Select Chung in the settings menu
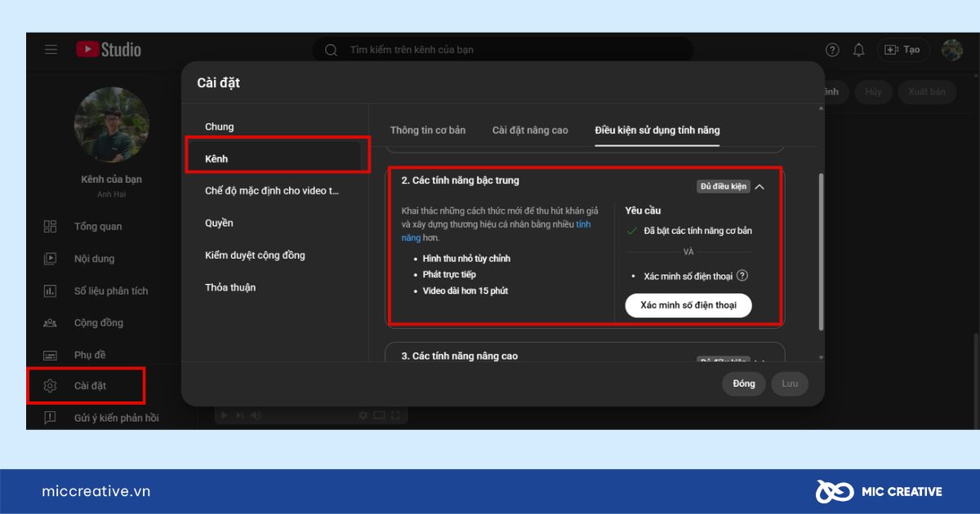Image resolution: width=980 pixels, height=514 pixels. pos(219,126)
